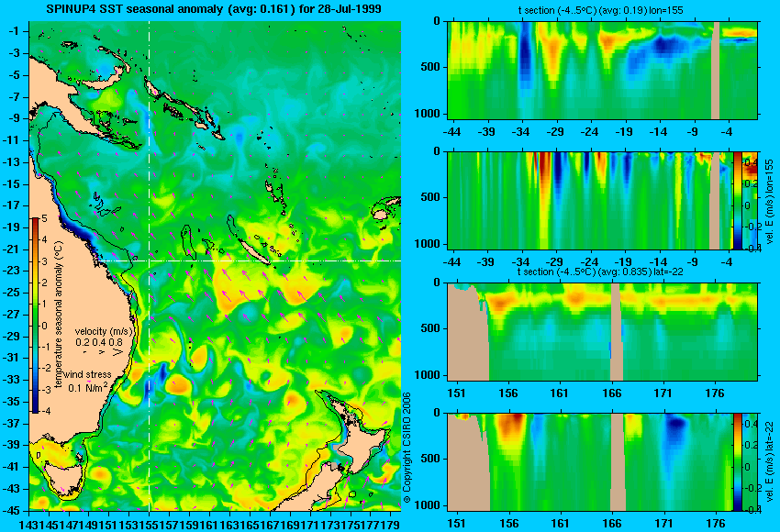This screenshot has width=780, height=532.
Task: Click the velocity scale arrows under 0.2 0.4 0.8
Action: pyautogui.click(x=103, y=352)
